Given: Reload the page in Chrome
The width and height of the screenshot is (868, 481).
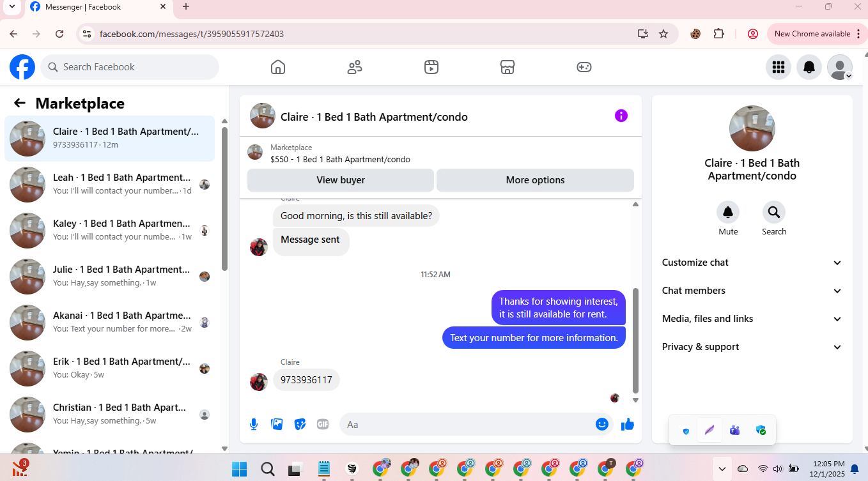Looking at the screenshot, I should point(59,34).
